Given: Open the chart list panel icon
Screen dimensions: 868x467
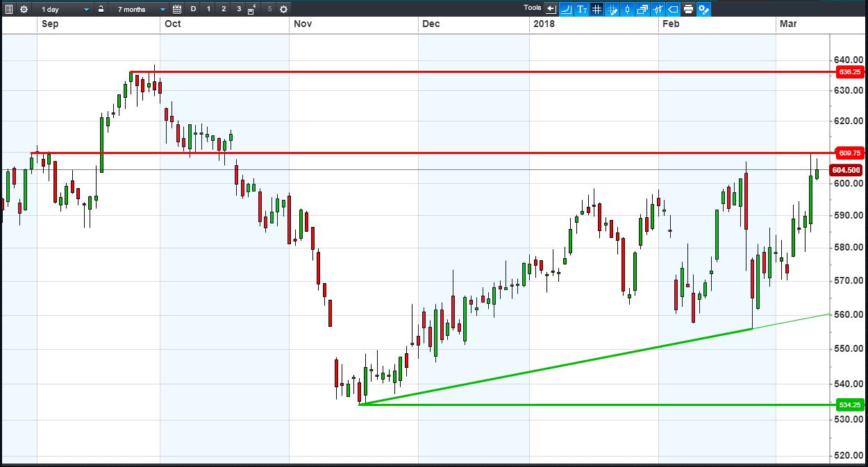Looking at the screenshot, I should click(x=9, y=9).
